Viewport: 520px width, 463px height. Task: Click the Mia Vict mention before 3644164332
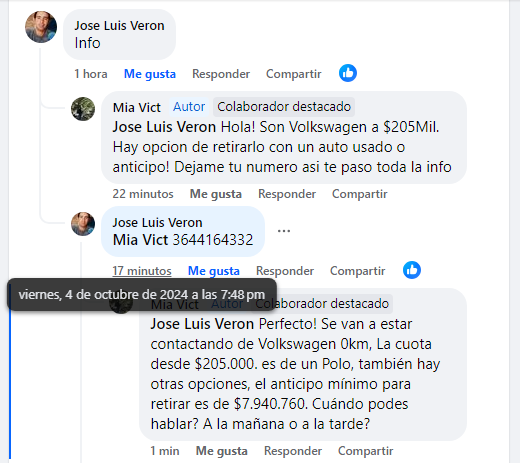(140, 240)
